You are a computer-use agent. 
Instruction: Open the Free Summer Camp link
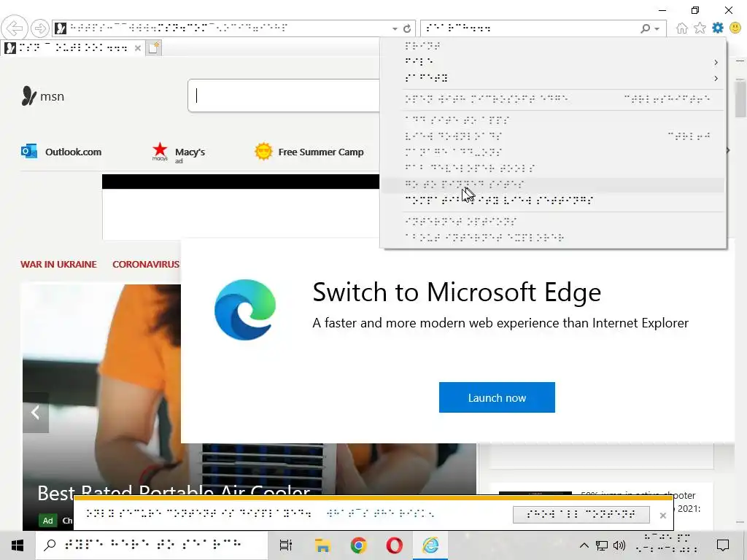(x=321, y=152)
